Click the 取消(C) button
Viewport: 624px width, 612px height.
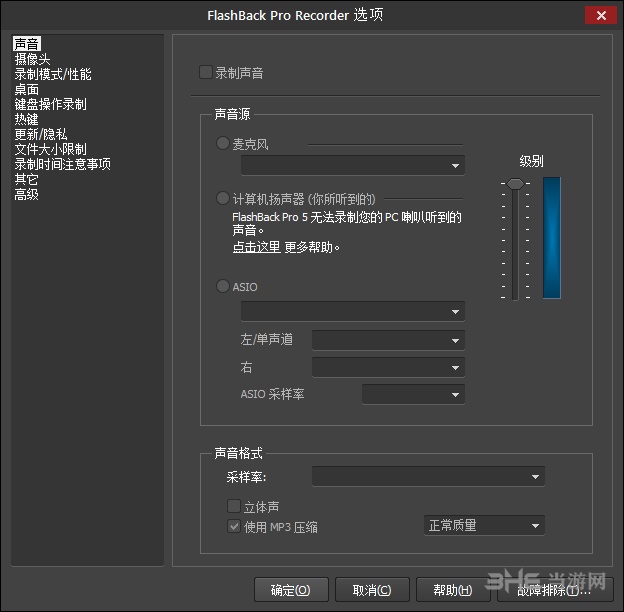(372, 590)
